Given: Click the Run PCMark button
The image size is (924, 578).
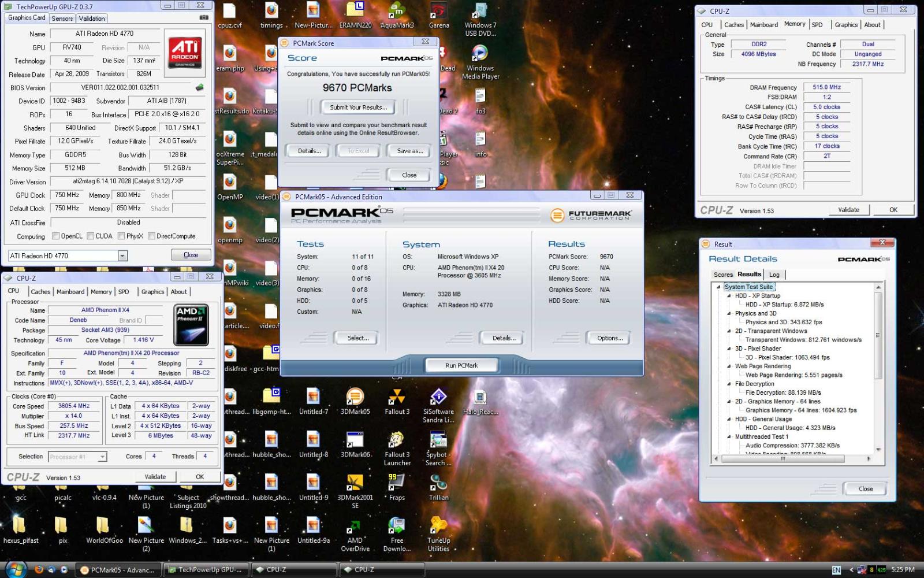Looking at the screenshot, I should coord(461,365).
